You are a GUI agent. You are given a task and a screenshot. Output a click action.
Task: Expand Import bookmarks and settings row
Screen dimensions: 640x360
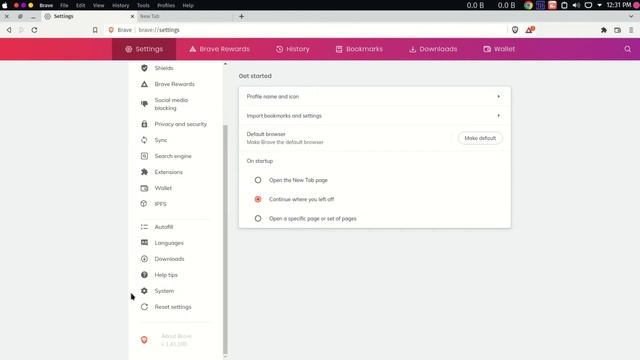tap(374, 116)
